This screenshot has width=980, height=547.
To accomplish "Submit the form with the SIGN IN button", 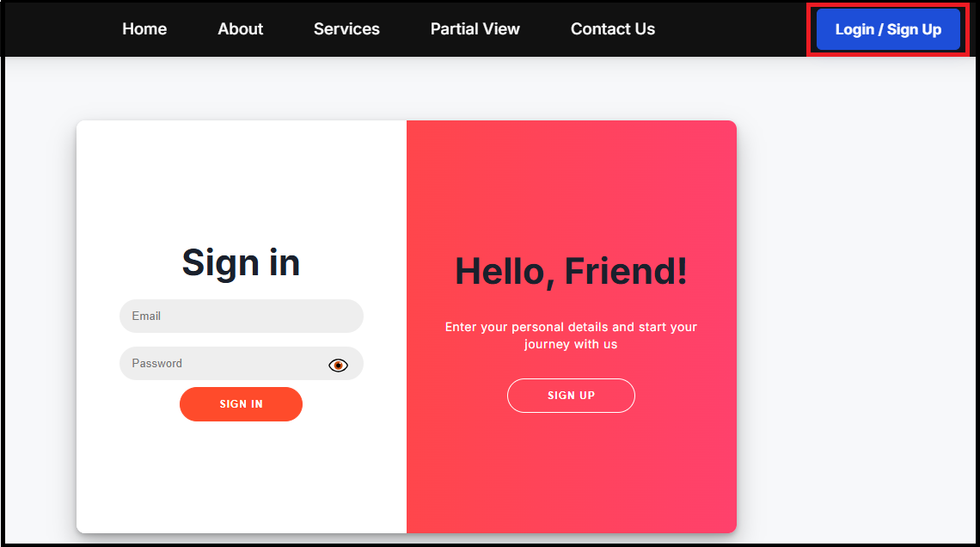I will click(x=241, y=404).
